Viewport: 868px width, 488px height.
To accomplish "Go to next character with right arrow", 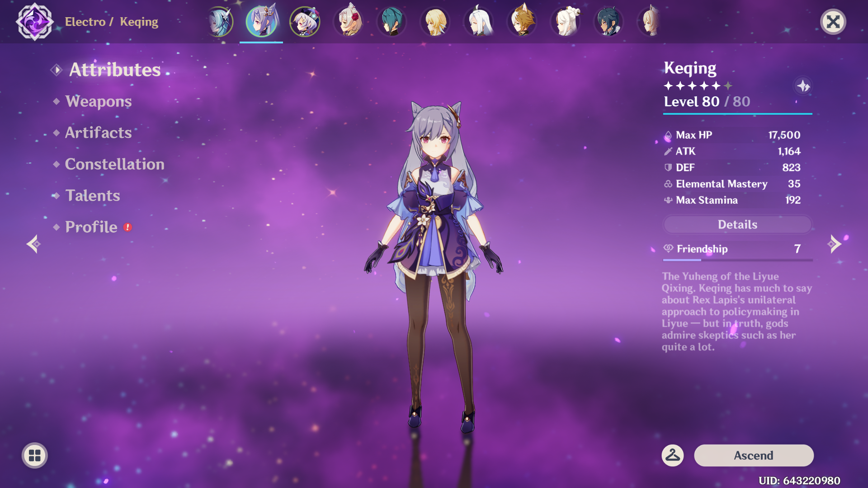I will click(834, 244).
